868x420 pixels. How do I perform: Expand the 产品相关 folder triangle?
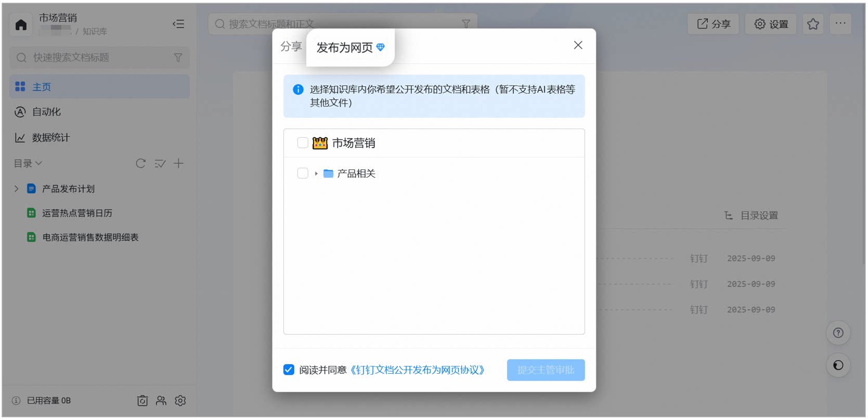(316, 174)
